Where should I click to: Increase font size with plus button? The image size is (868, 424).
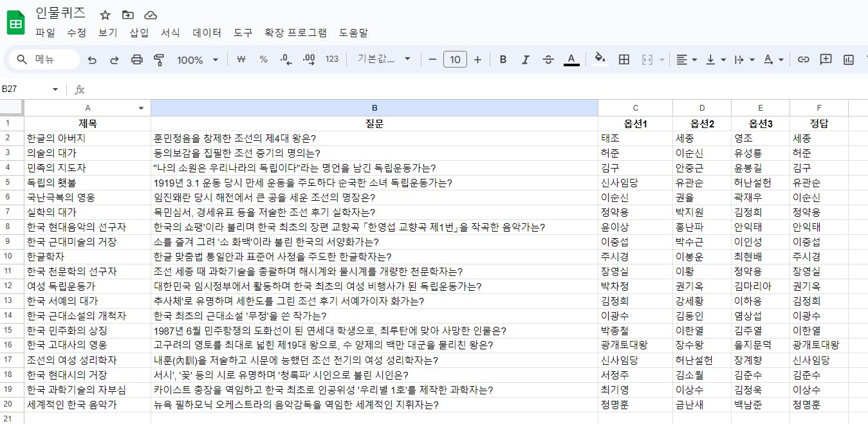477,59
